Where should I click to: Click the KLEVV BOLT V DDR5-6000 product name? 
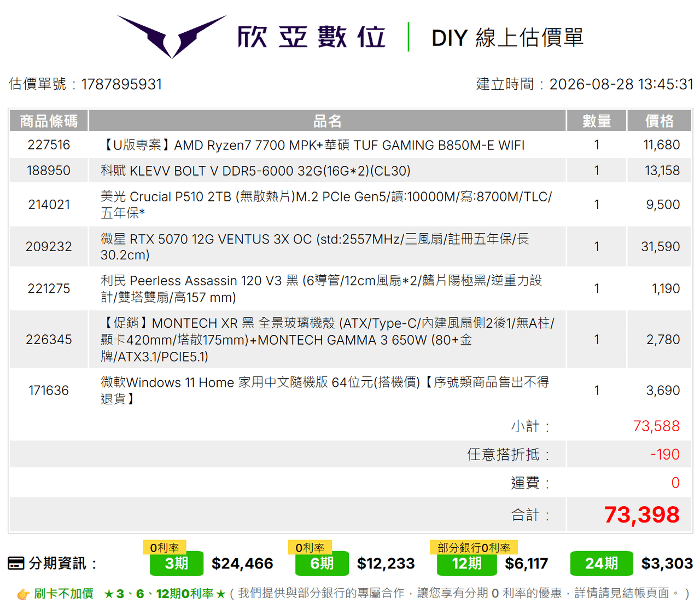(255, 171)
